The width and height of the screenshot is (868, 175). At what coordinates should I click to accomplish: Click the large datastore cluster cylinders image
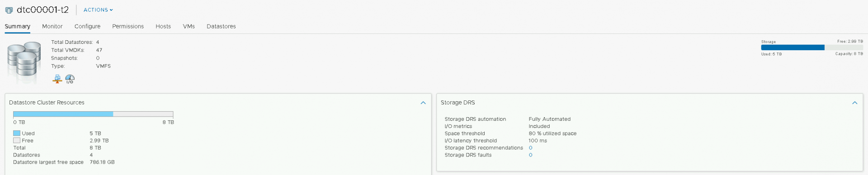click(24, 61)
